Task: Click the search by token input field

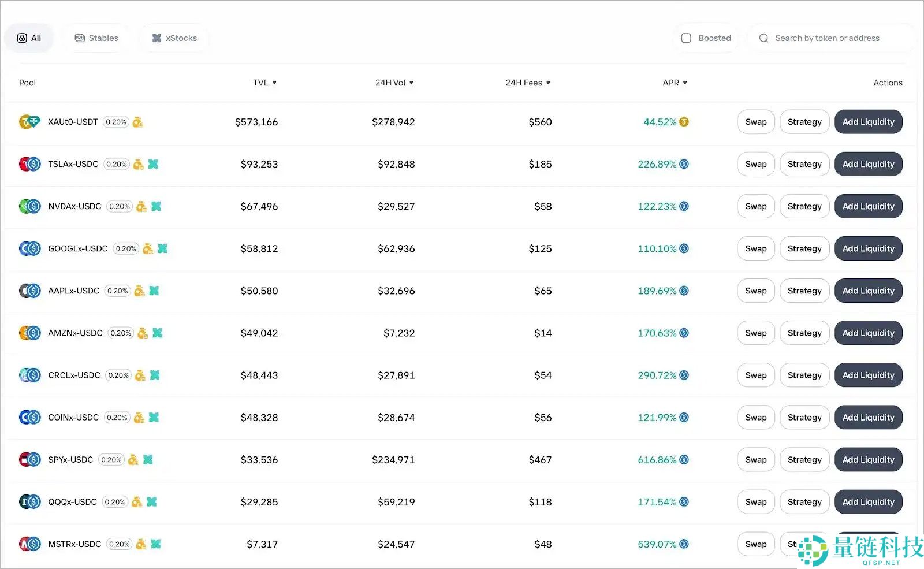Action: [832, 38]
